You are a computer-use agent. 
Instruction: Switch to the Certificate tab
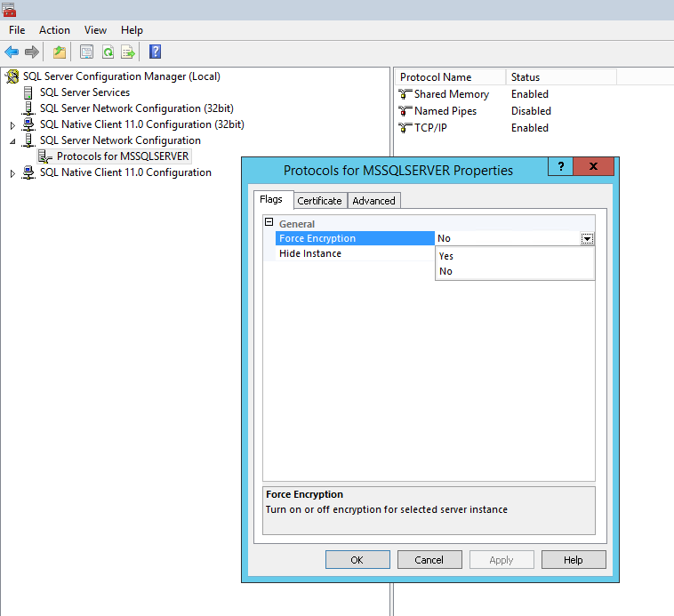pyautogui.click(x=319, y=201)
